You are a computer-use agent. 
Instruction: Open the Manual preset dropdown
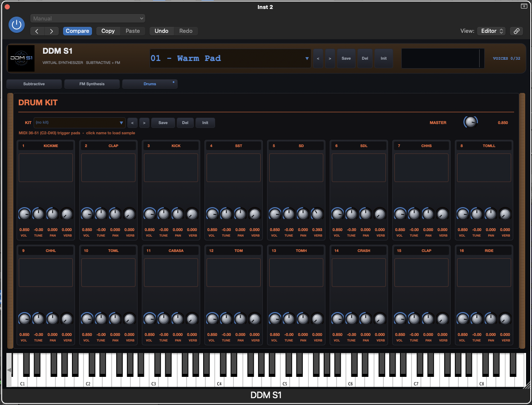[88, 18]
